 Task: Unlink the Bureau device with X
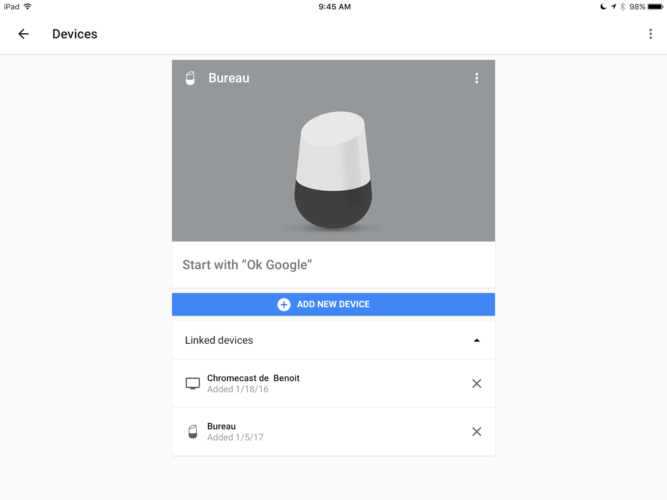(476, 431)
